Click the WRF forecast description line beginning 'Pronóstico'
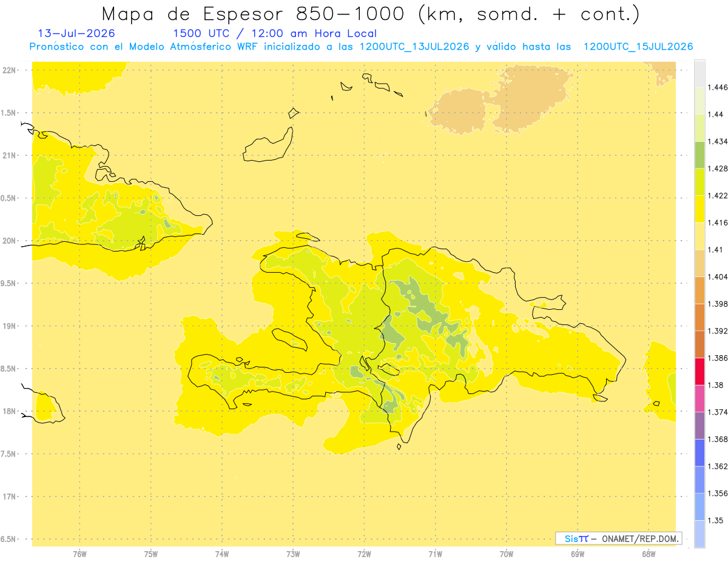The image size is (728, 562). coord(361,47)
